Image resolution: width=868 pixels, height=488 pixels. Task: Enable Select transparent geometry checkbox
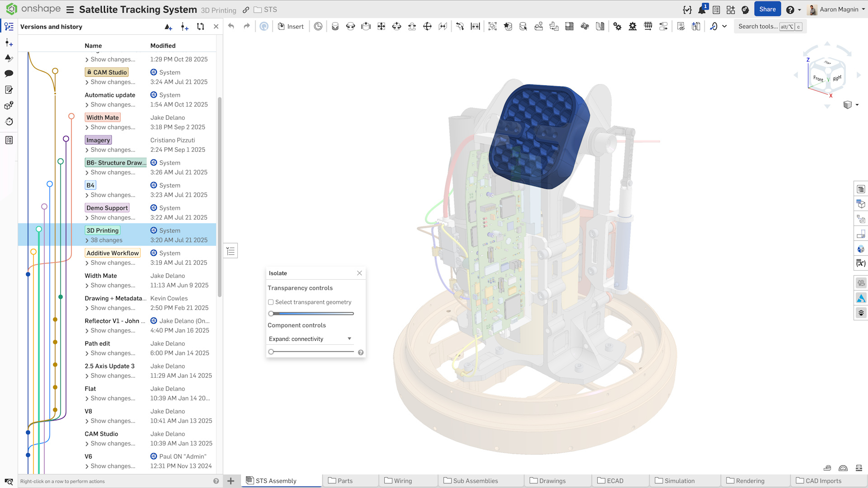coord(271,302)
